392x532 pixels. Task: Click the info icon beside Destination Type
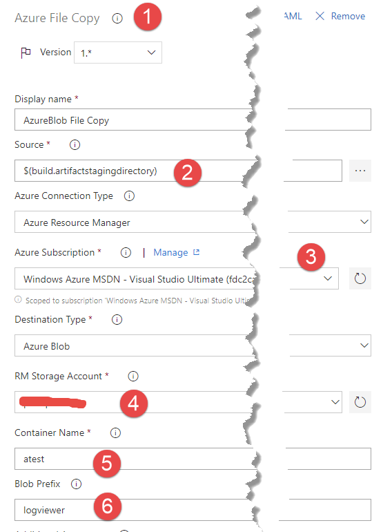(117, 320)
